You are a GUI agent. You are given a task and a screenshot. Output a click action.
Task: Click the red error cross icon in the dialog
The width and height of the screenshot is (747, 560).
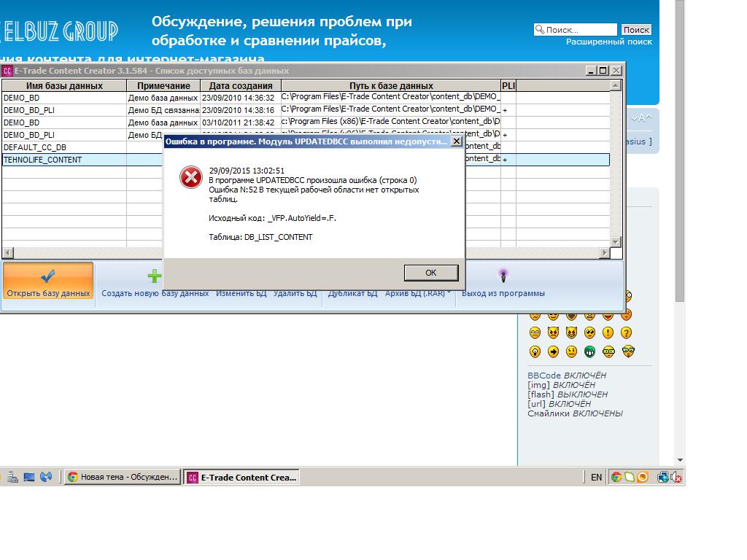(x=190, y=178)
